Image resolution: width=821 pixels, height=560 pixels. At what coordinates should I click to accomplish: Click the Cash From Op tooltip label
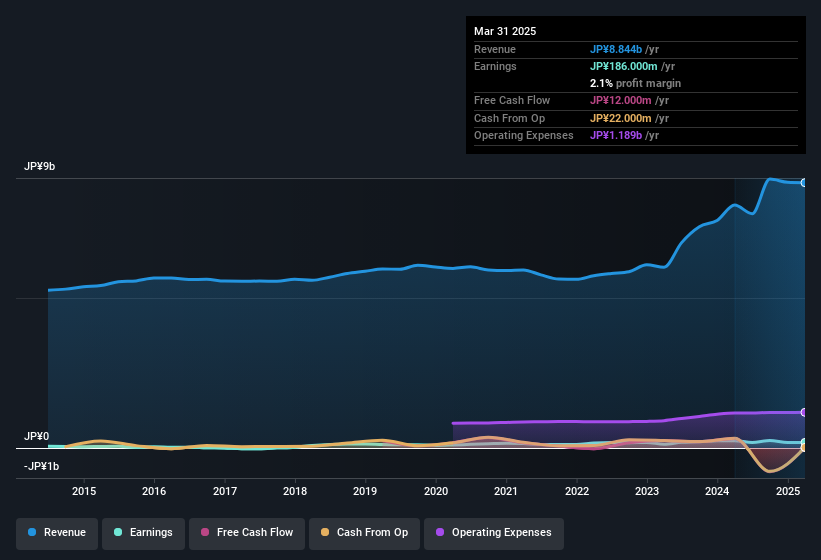click(x=509, y=118)
